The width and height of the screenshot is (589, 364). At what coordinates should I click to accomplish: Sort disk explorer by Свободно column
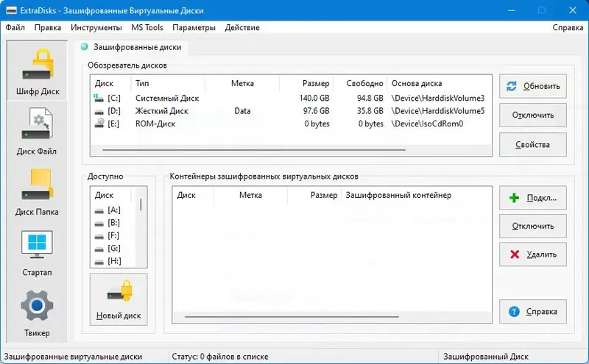[361, 83]
